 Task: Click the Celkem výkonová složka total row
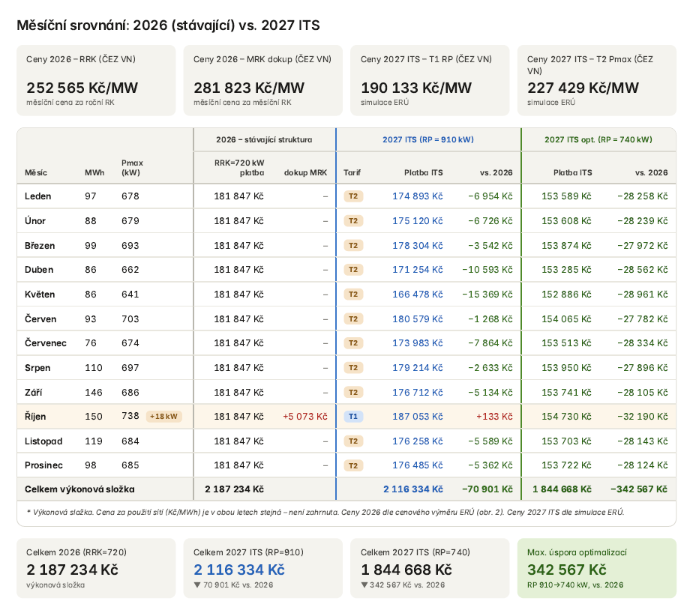[346, 489]
